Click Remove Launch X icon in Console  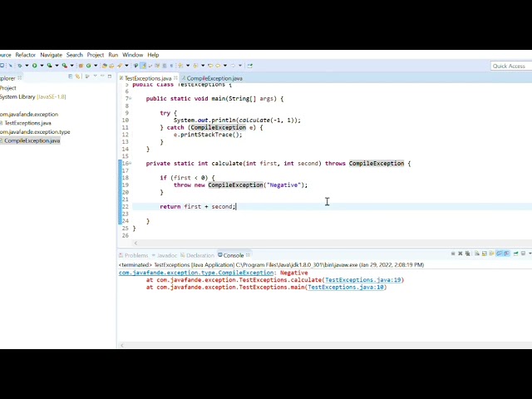click(460, 254)
